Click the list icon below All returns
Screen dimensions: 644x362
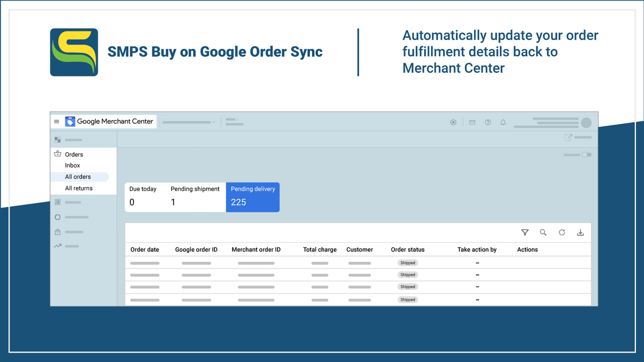coord(57,202)
